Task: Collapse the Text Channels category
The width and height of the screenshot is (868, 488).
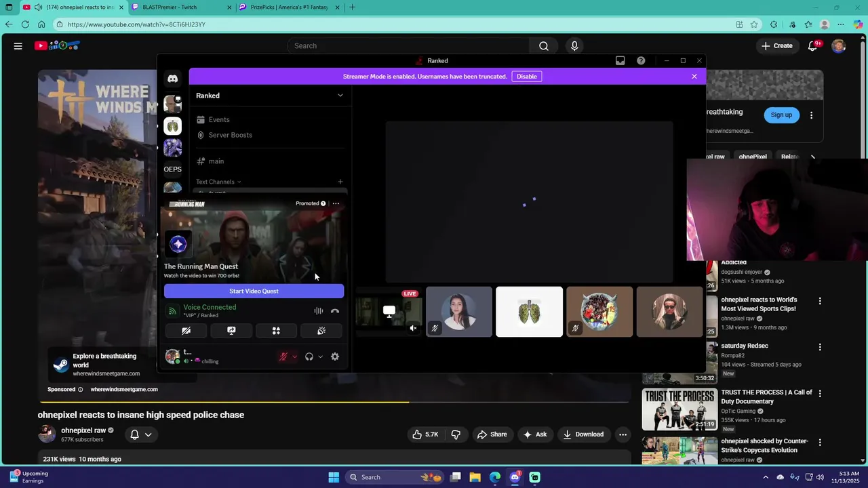Action: [218, 182]
